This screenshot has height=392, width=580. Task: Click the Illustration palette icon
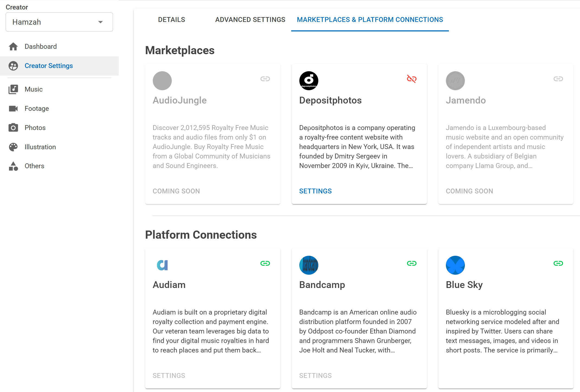(x=13, y=147)
